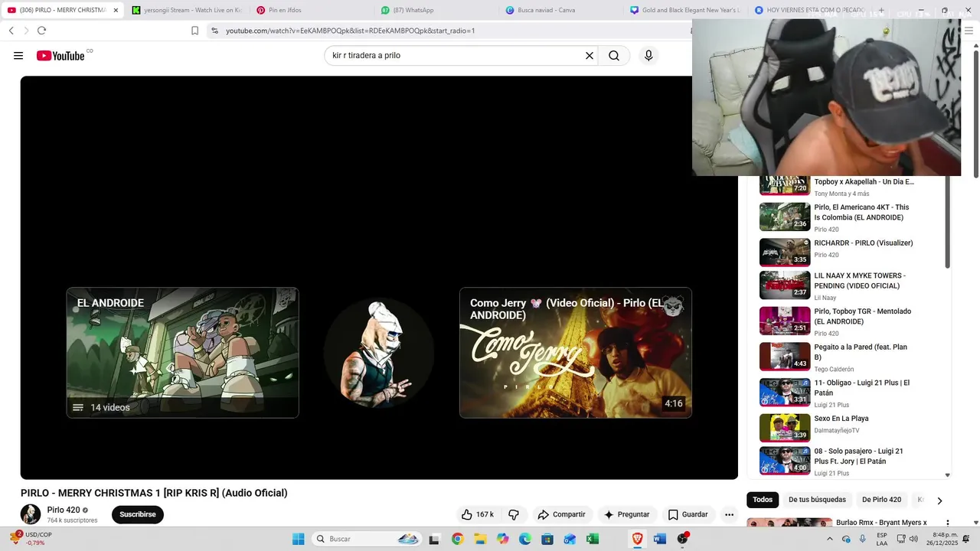Launch Microsoft Edge from the taskbar
The width and height of the screenshot is (980, 551).
(525, 539)
